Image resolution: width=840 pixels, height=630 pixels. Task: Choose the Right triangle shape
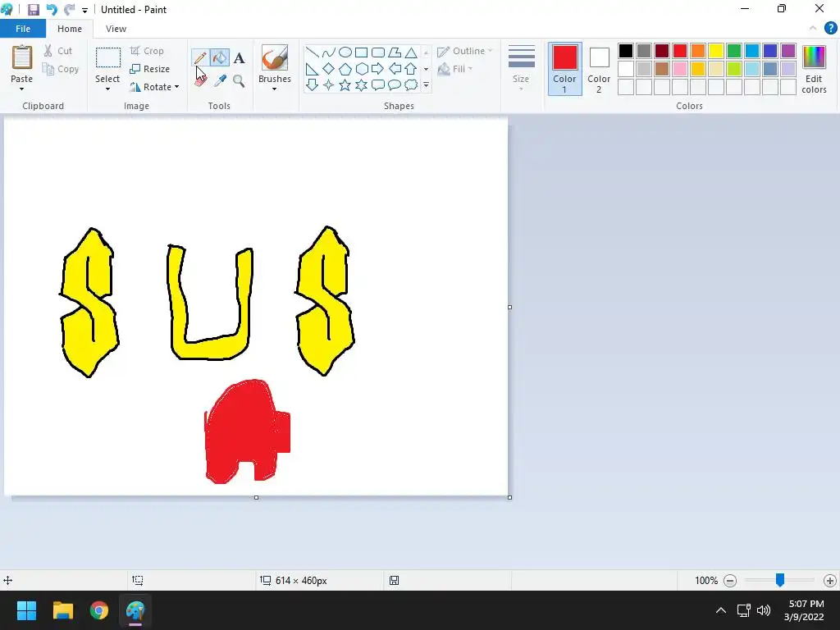[x=313, y=69]
